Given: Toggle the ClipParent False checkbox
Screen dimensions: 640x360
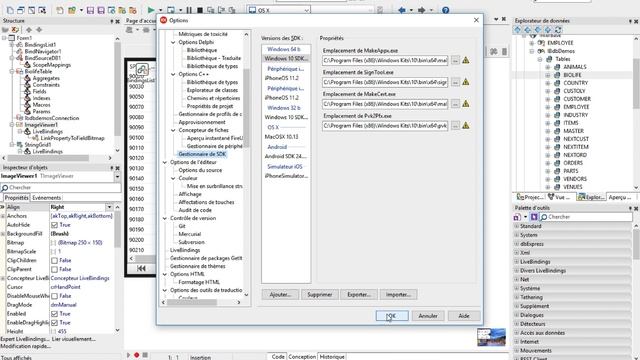Looking at the screenshot, I should [54, 269].
